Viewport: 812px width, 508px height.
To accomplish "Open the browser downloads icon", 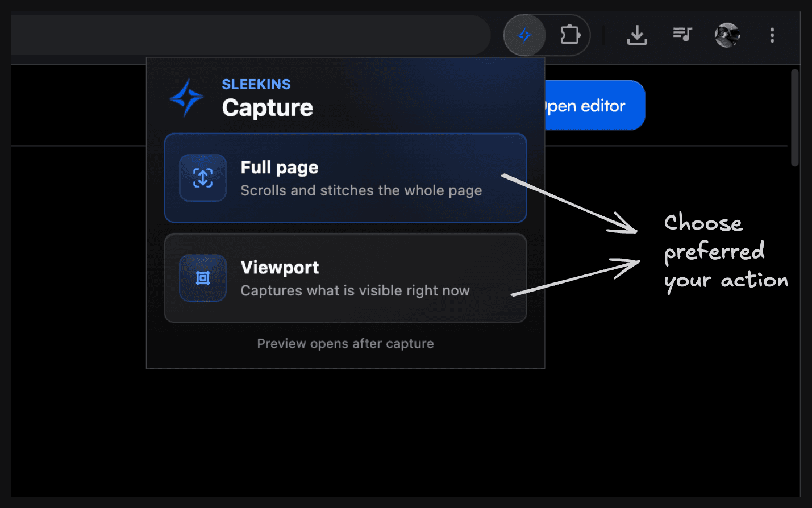I will click(x=637, y=35).
